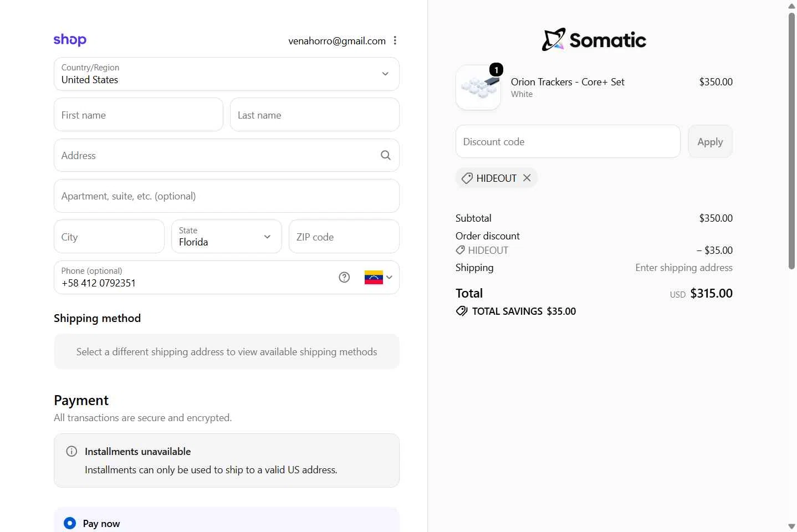797x532 pixels.
Task: Click the Installments unavailable info icon
Action: tap(71, 451)
